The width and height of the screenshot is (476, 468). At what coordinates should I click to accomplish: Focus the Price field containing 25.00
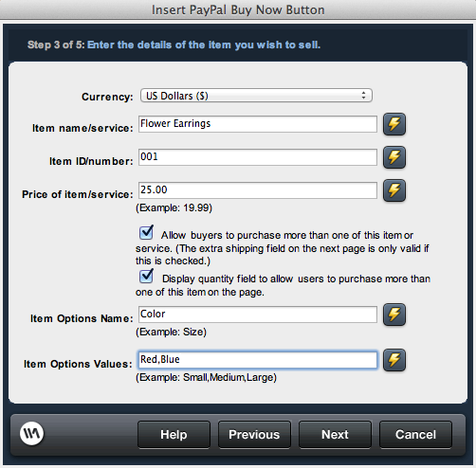(258, 190)
